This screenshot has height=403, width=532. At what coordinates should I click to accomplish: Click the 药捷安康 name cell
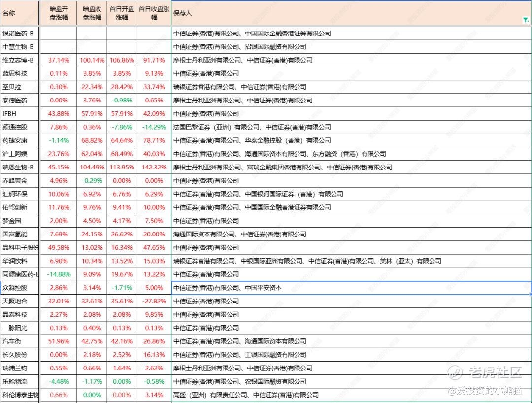coord(20,140)
